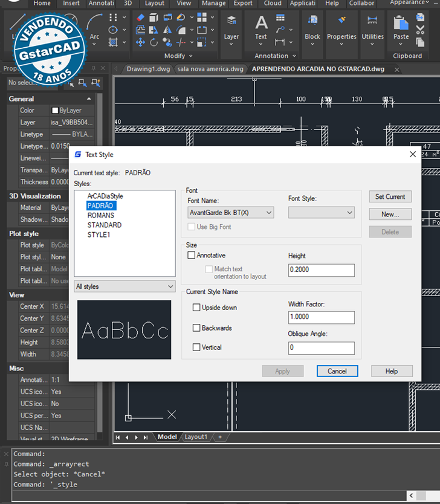Collapse the General properties section
The width and height of the screenshot is (440, 504).
tap(89, 99)
